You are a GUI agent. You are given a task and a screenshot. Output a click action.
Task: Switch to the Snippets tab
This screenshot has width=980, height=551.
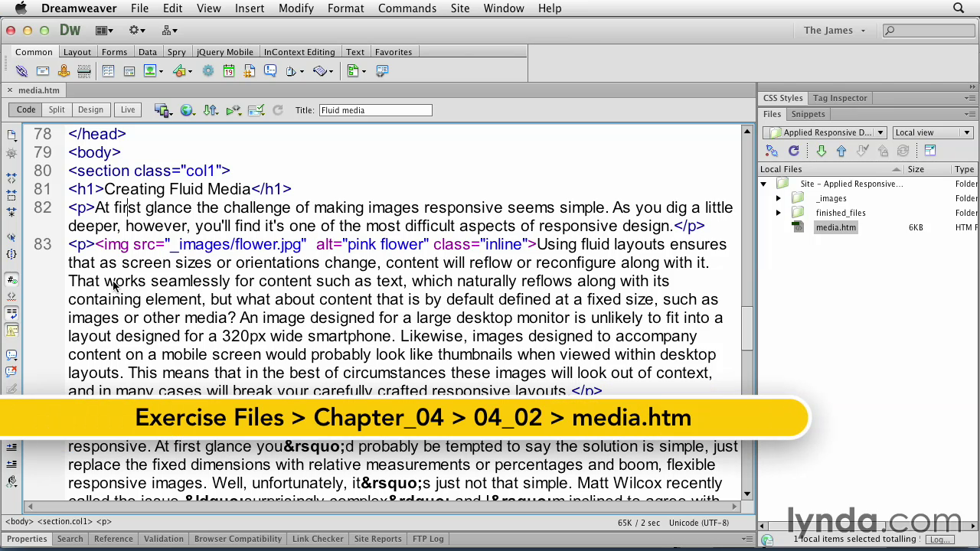808,114
